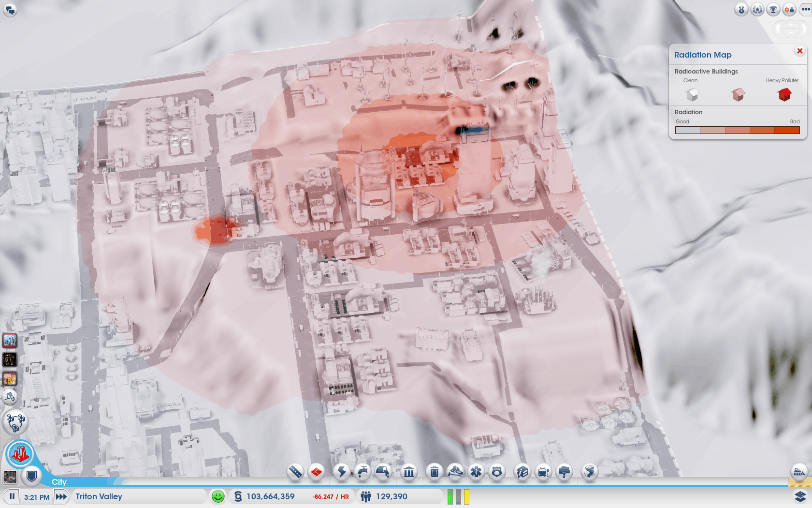
Task: Click the middle radiation scale swatch
Action: coord(738,130)
